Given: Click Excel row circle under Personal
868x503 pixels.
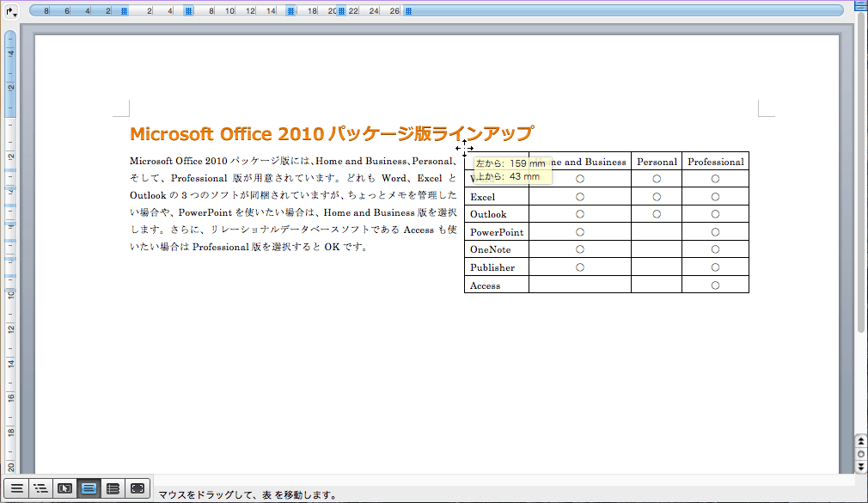Looking at the screenshot, I should (657, 197).
